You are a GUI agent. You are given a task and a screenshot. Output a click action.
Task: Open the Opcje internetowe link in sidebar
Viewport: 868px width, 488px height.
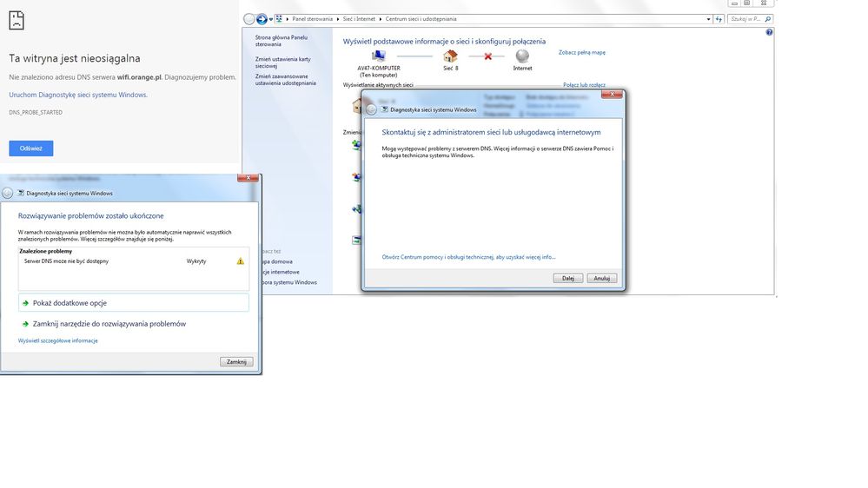click(280, 272)
